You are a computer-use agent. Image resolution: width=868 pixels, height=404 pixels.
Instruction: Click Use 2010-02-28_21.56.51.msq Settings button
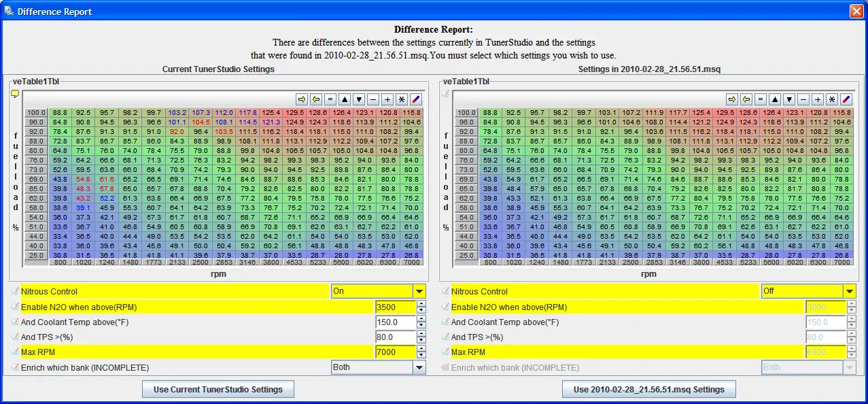648,390
